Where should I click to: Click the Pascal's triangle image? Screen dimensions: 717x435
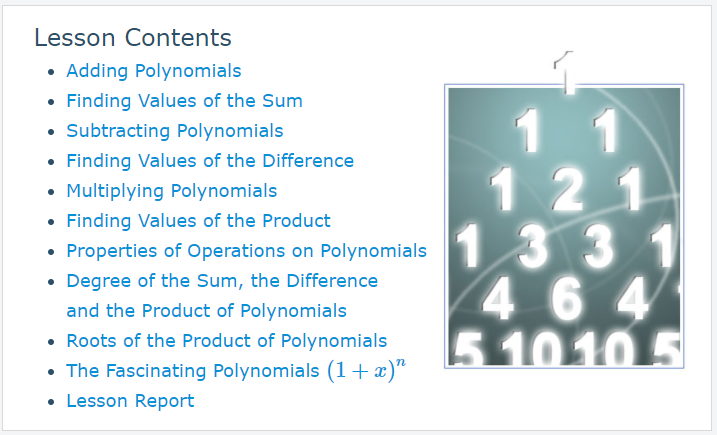pos(564,226)
